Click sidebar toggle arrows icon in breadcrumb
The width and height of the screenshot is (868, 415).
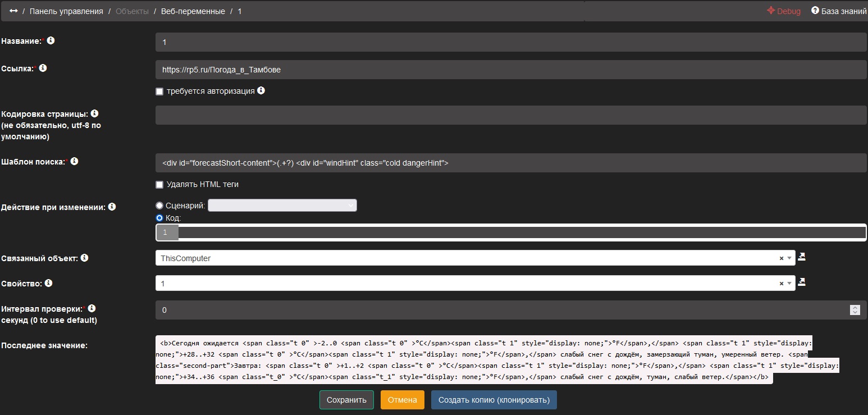(x=13, y=11)
